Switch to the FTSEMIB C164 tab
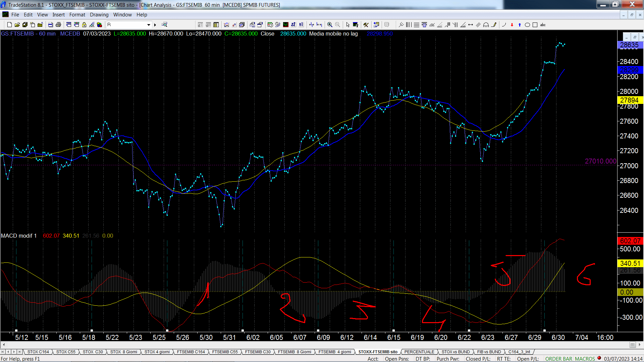The height and width of the screenshot is (362, 644). pos(191,352)
